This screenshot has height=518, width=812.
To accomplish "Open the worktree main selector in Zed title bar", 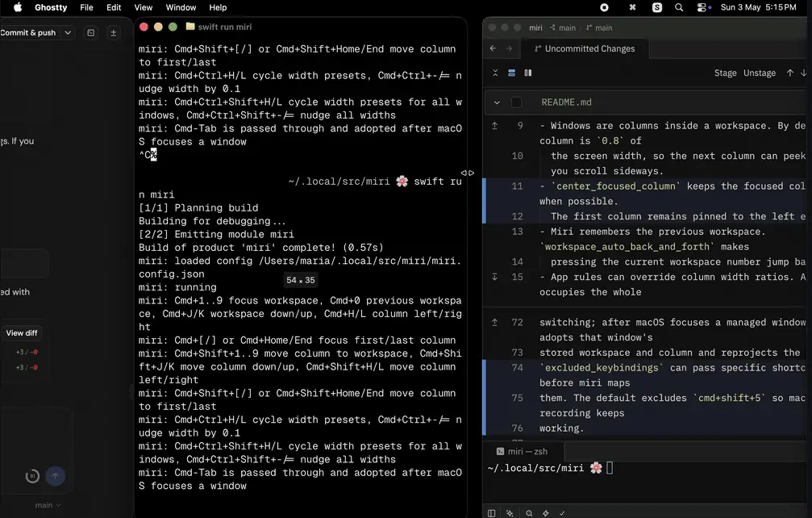I will (x=562, y=28).
